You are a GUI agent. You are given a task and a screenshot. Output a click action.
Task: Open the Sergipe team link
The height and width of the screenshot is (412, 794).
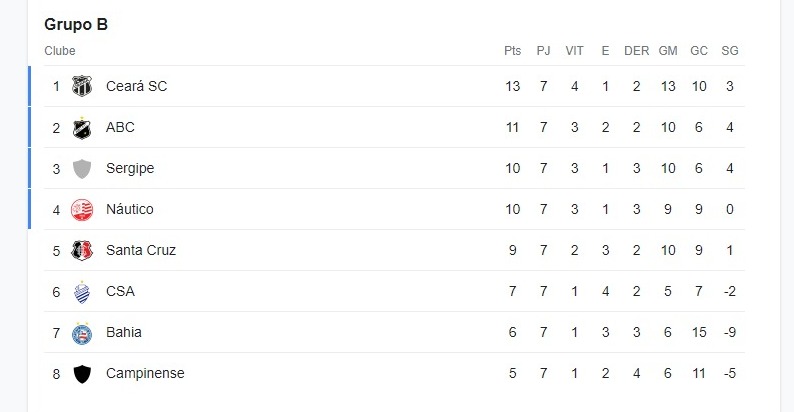[x=130, y=169]
